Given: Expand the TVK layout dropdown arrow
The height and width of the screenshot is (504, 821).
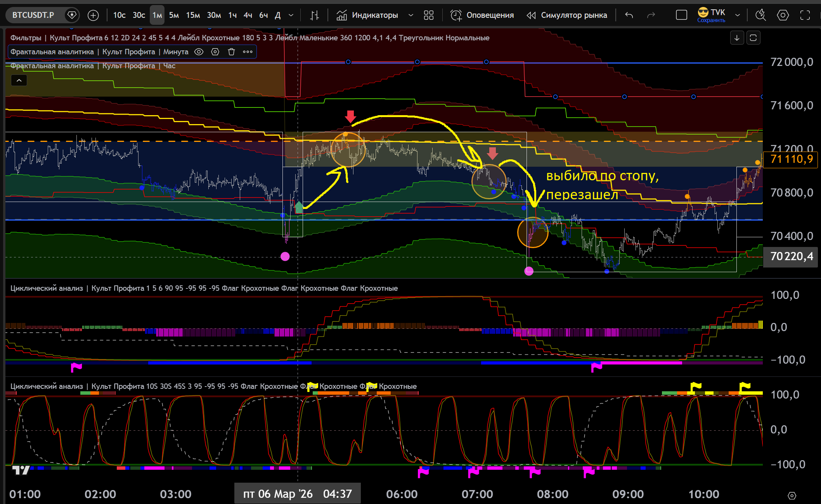Looking at the screenshot, I should click(738, 15).
